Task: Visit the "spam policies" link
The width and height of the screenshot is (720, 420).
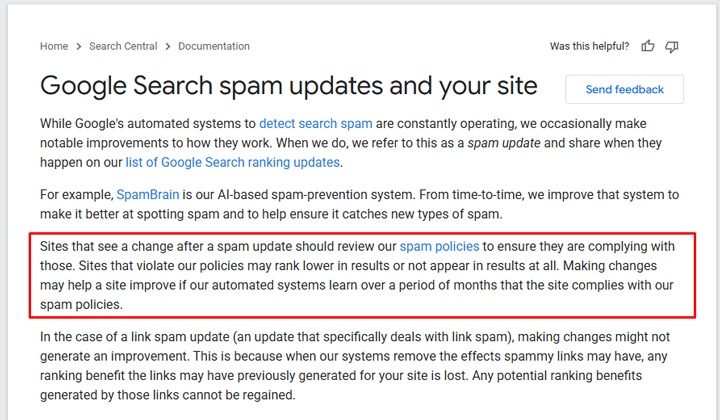Action: (440, 245)
